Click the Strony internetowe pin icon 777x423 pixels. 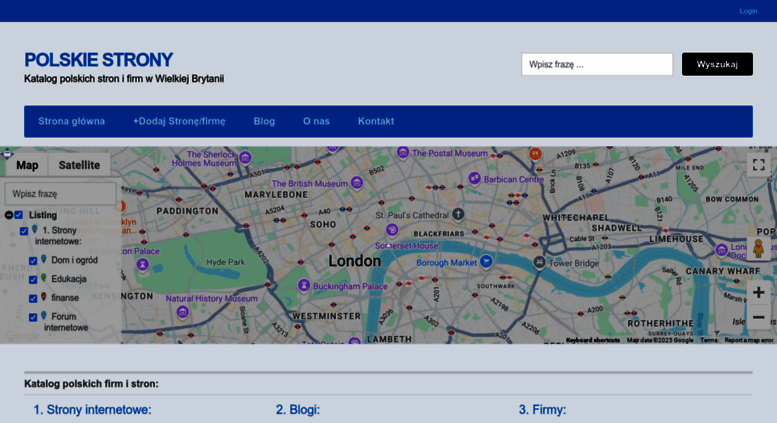click(x=35, y=229)
